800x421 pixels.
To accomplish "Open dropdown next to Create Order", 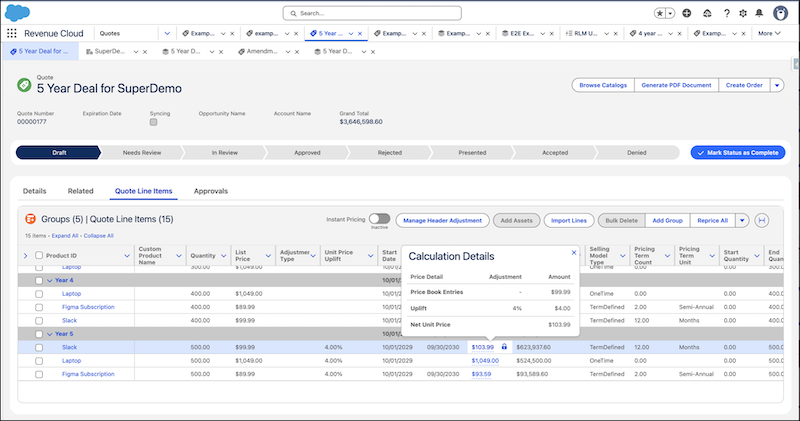I will 777,85.
